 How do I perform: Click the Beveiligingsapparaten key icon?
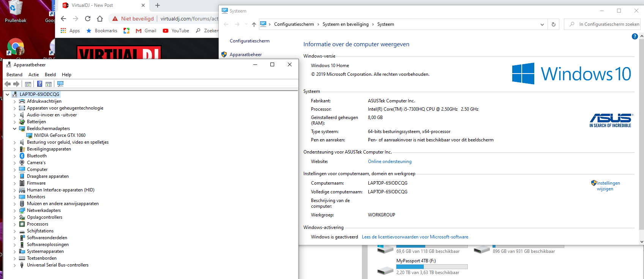coord(22,149)
